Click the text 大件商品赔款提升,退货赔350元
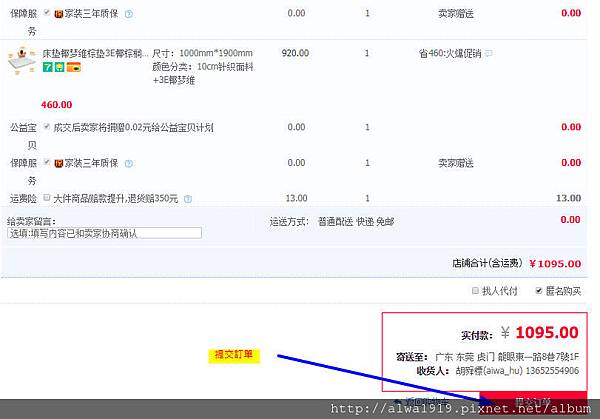Viewport: 600px width, 419px height. point(116,199)
